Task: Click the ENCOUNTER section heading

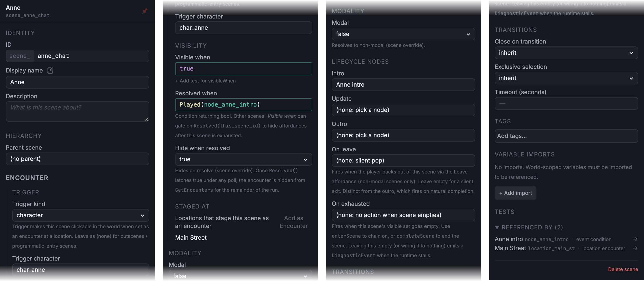Action: 27,178
